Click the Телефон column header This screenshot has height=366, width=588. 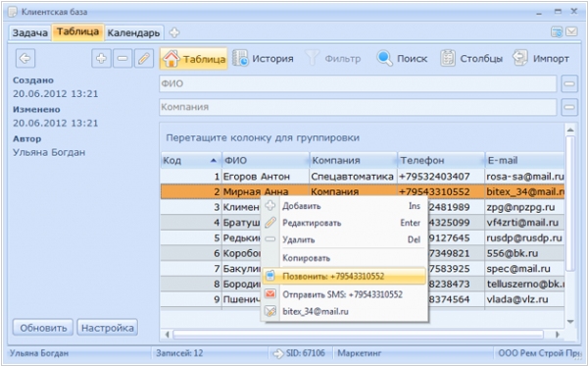click(x=441, y=161)
